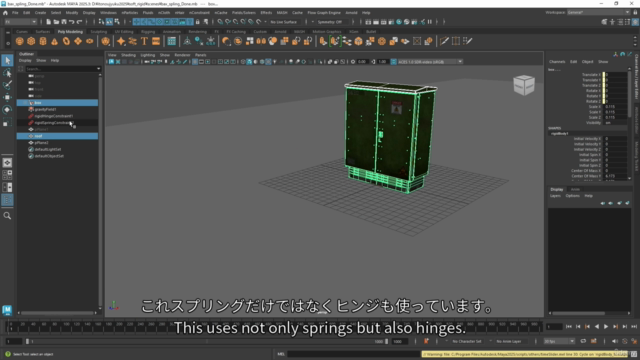Screen dimensions: 640x360
Task: Toggle playback loop mode button
Action: click(x=583, y=341)
